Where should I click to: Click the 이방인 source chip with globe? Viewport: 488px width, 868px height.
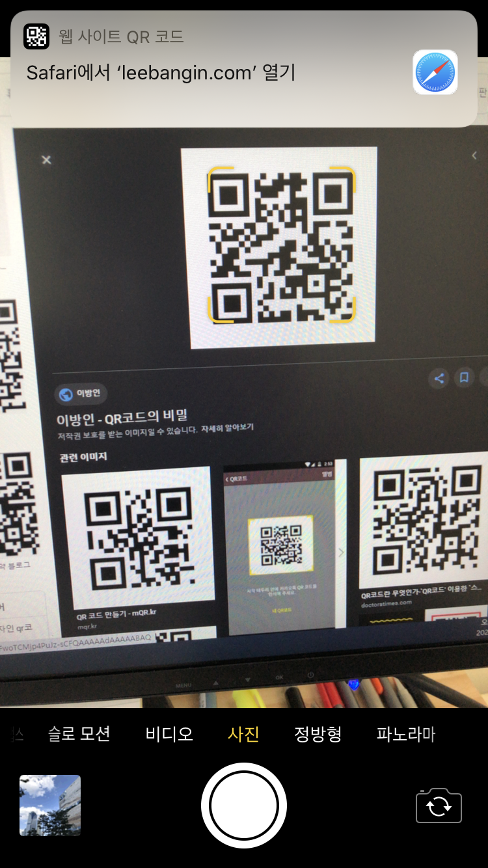[81, 394]
